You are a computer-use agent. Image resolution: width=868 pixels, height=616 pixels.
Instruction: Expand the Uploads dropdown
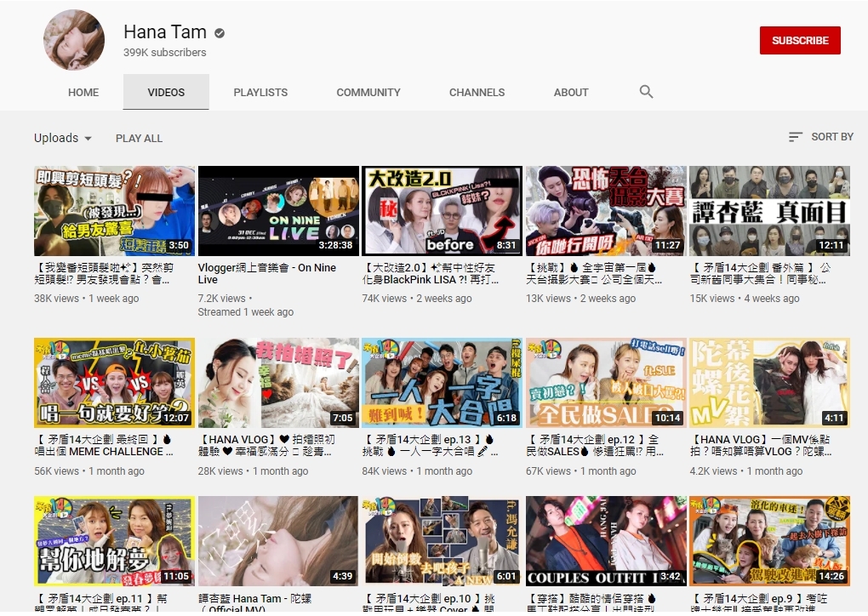(x=63, y=138)
